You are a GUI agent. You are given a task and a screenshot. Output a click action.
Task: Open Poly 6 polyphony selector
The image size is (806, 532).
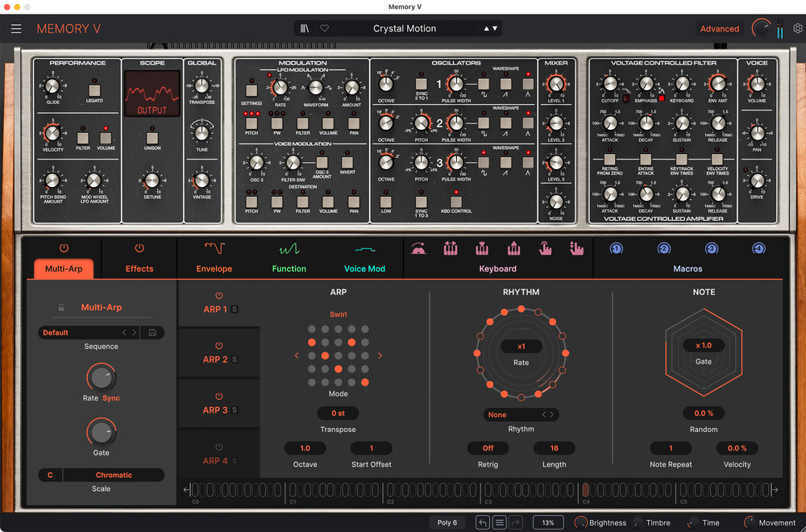coord(447,523)
